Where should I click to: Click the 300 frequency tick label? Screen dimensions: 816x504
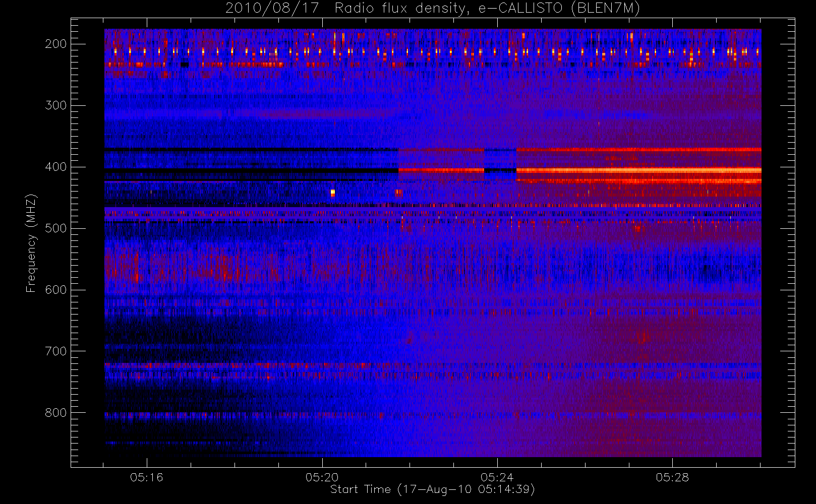pos(56,105)
